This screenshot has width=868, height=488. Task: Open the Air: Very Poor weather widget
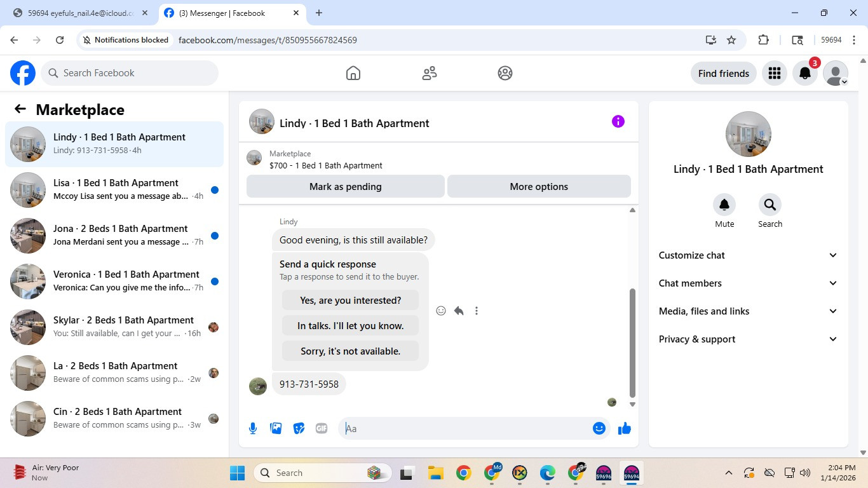click(x=47, y=473)
